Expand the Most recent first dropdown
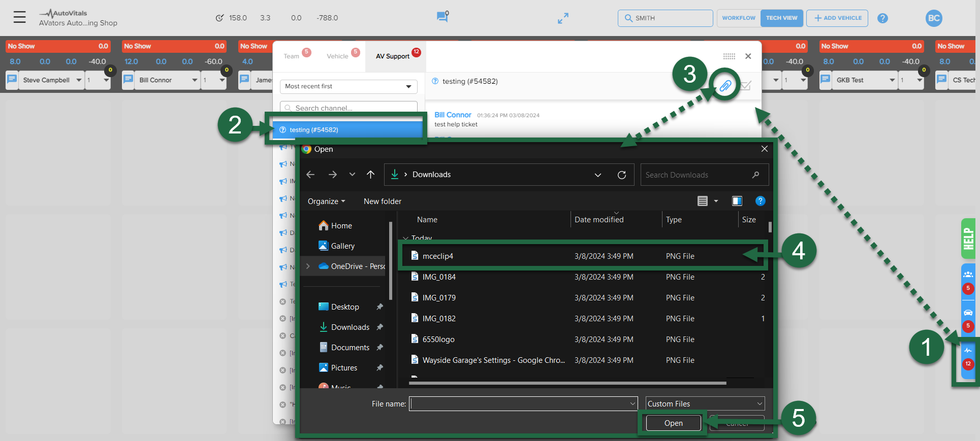The image size is (980, 441). pos(349,87)
